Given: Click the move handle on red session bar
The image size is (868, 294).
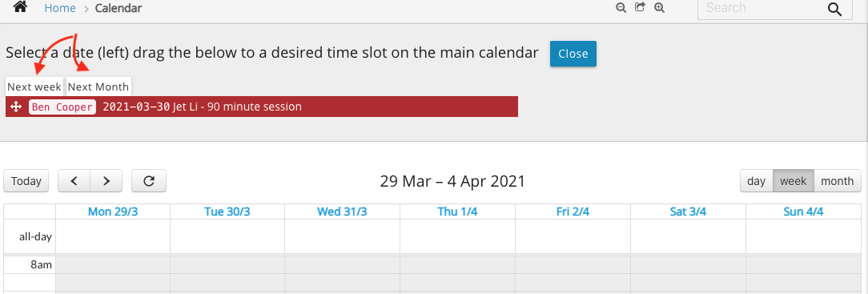Looking at the screenshot, I should pyautogui.click(x=16, y=107).
